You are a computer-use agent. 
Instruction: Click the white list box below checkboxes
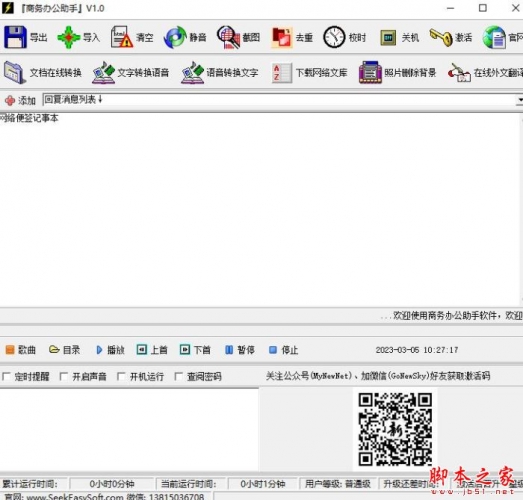[x=129, y=430]
